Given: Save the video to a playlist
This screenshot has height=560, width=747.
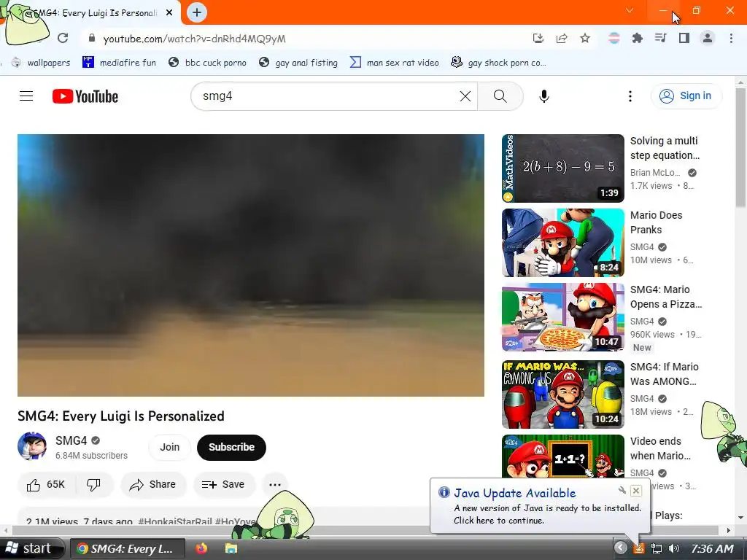Looking at the screenshot, I should 223,485.
